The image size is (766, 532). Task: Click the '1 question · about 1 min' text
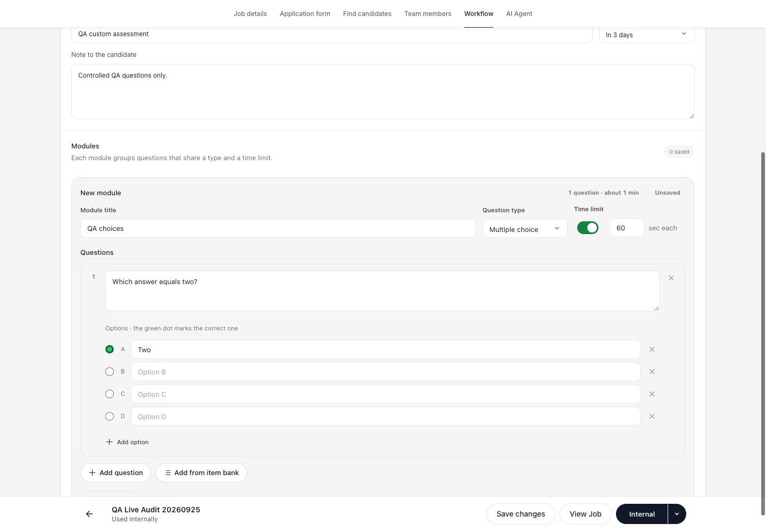(x=604, y=193)
